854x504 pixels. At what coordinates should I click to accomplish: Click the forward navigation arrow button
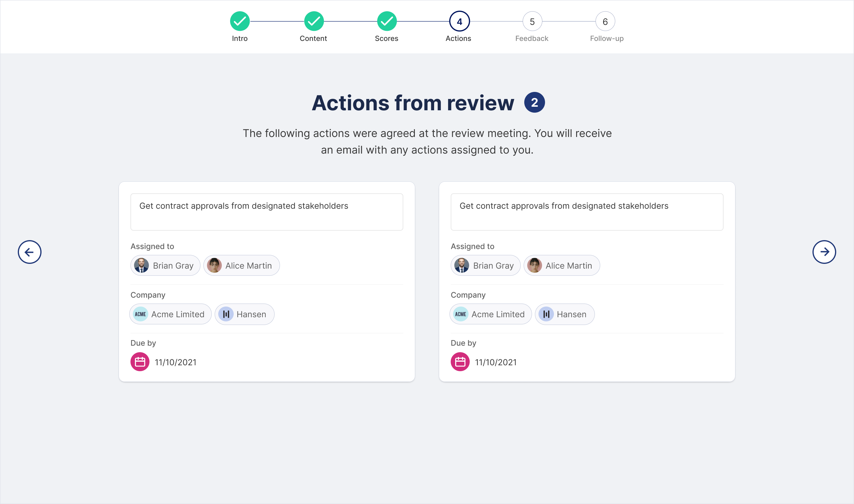pyautogui.click(x=824, y=252)
